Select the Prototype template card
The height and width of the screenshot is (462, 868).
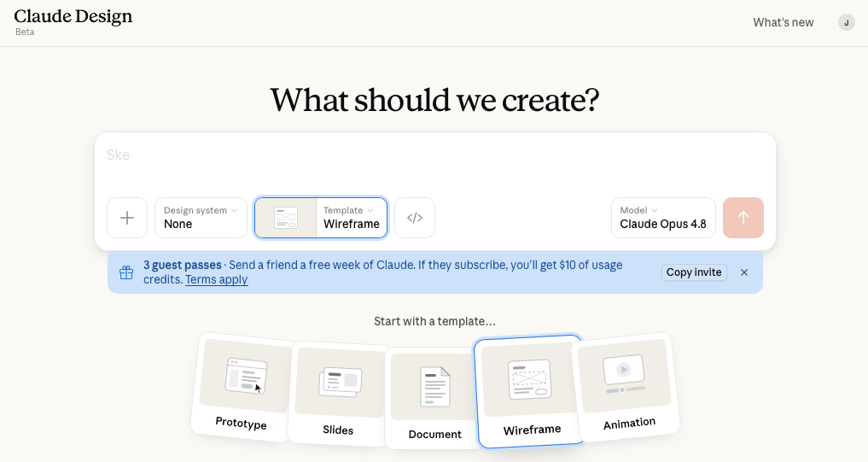(x=242, y=387)
